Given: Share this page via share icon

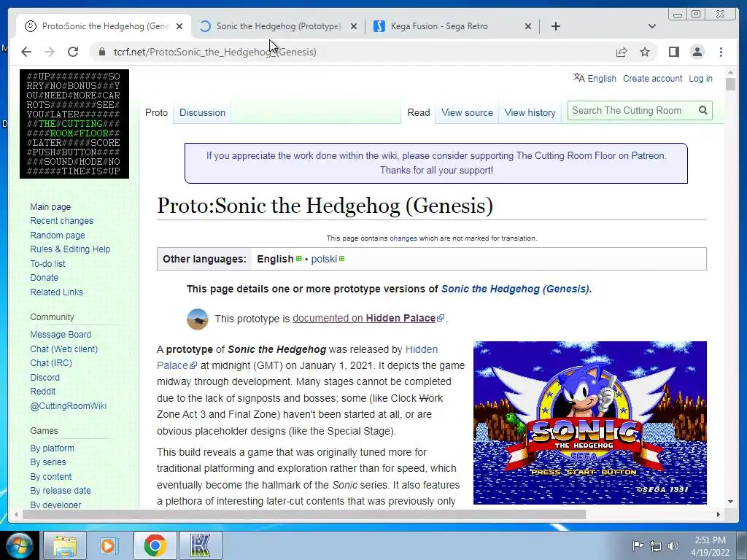Looking at the screenshot, I should click(622, 52).
